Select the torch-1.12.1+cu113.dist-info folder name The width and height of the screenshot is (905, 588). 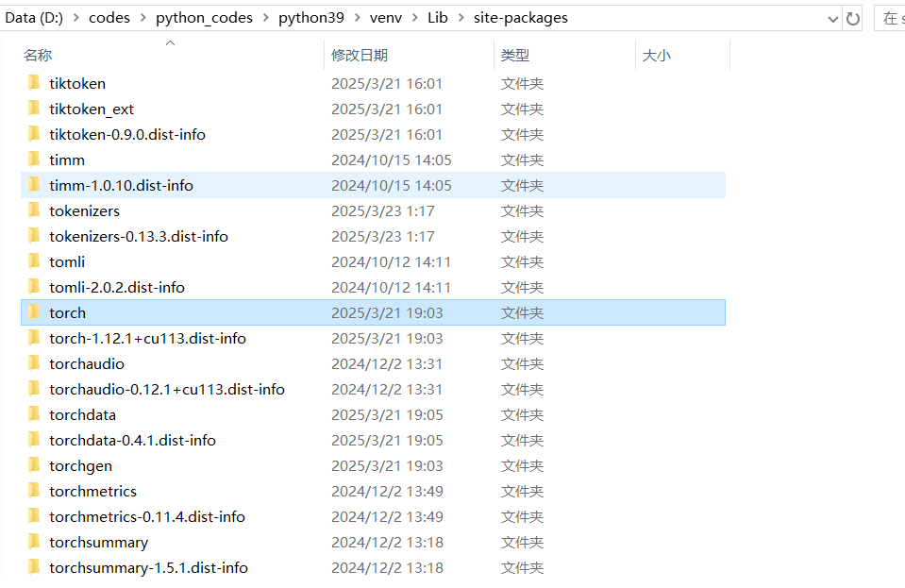pyautogui.click(x=147, y=338)
